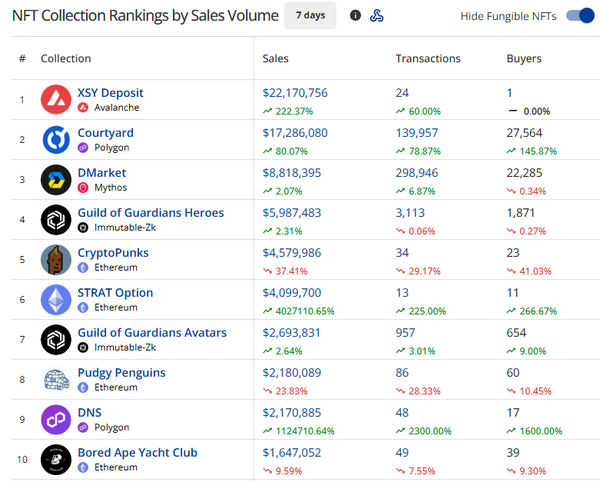The image size is (600, 482).
Task: Click the small Polygon chain icon under Courtyard
Action: (83, 148)
